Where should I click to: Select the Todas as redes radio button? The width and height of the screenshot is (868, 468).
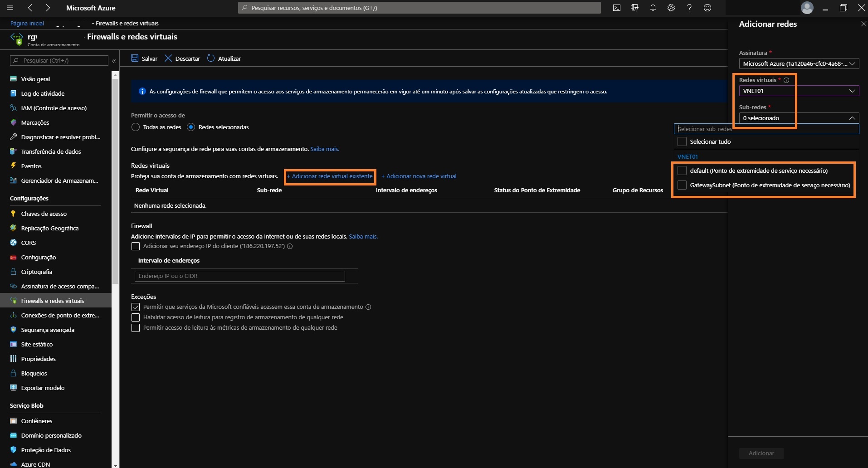click(135, 127)
